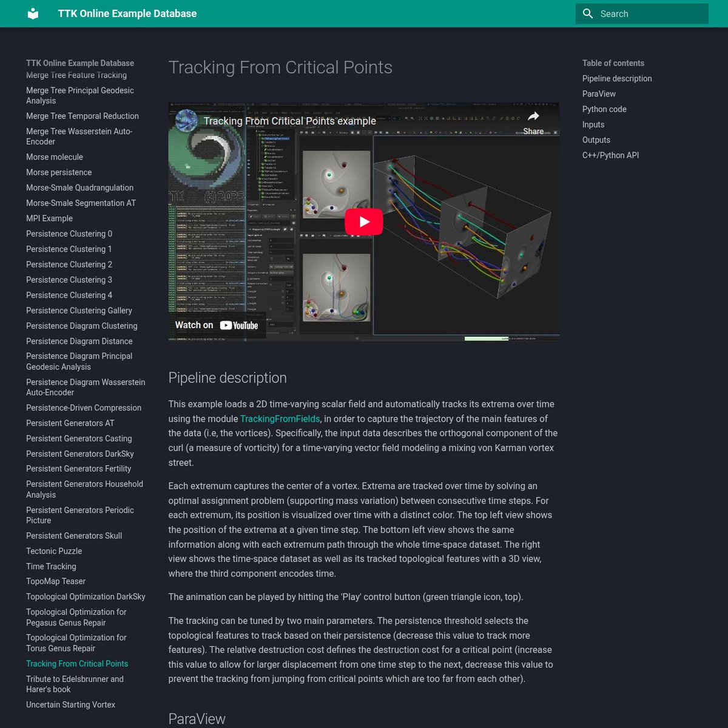Open Merge Tree Principal Geodesic Analysis
This screenshot has width=728, height=728.
point(80,95)
